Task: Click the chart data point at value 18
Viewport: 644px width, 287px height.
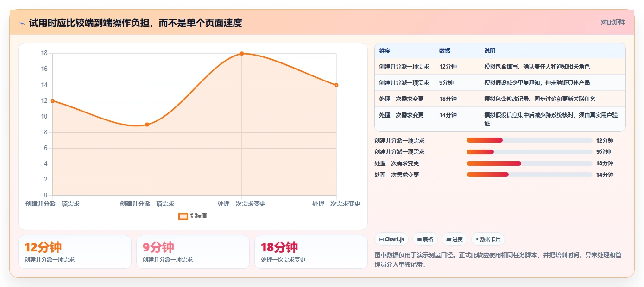Action: coord(242,54)
